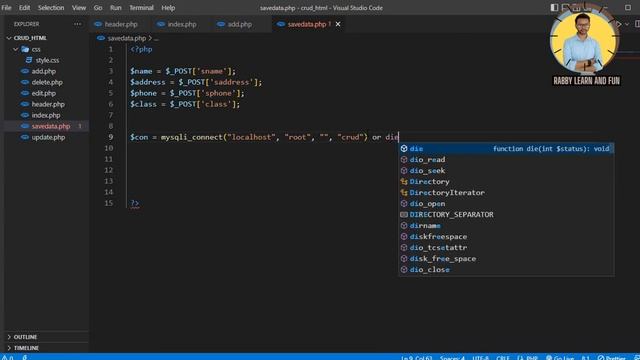Toggle the primary side bar layout icon
Screen dimensions: 640x360
(554, 7)
